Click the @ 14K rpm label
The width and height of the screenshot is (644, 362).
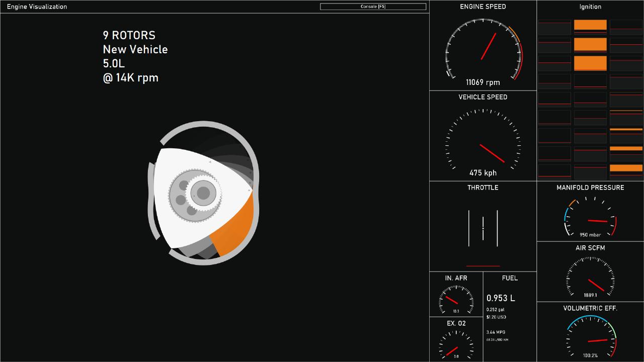pyautogui.click(x=131, y=78)
